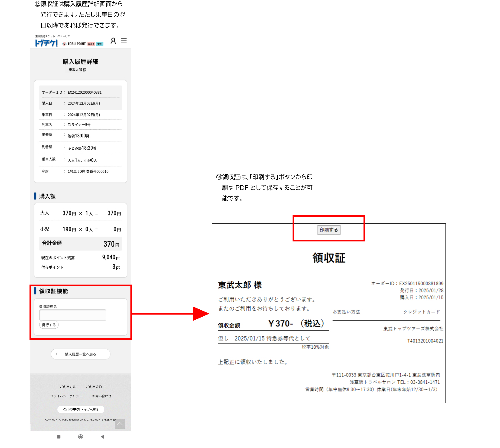This screenshot has width=500, height=448.
Task: Click 東武太郎 様 name on receipt
Action: point(240,285)
